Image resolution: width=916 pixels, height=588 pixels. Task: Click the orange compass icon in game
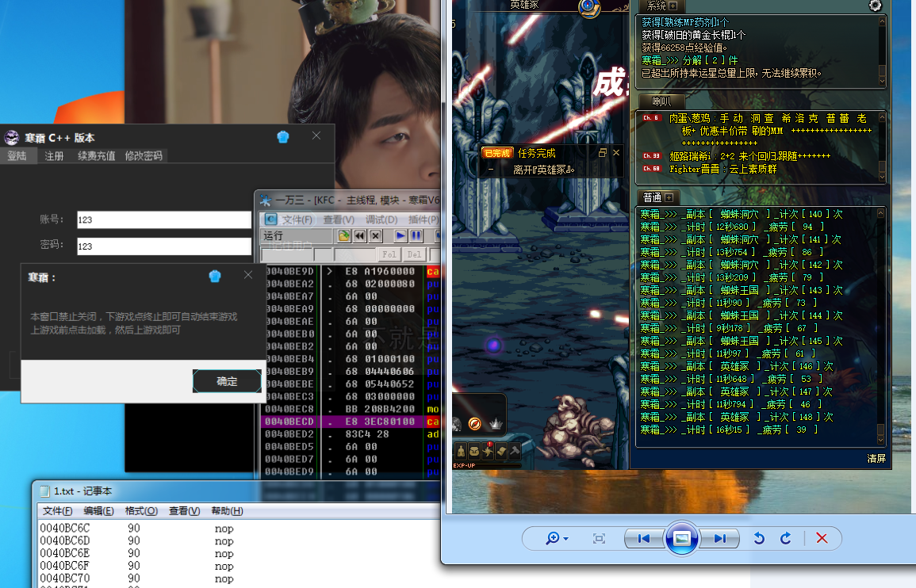point(475,424)
